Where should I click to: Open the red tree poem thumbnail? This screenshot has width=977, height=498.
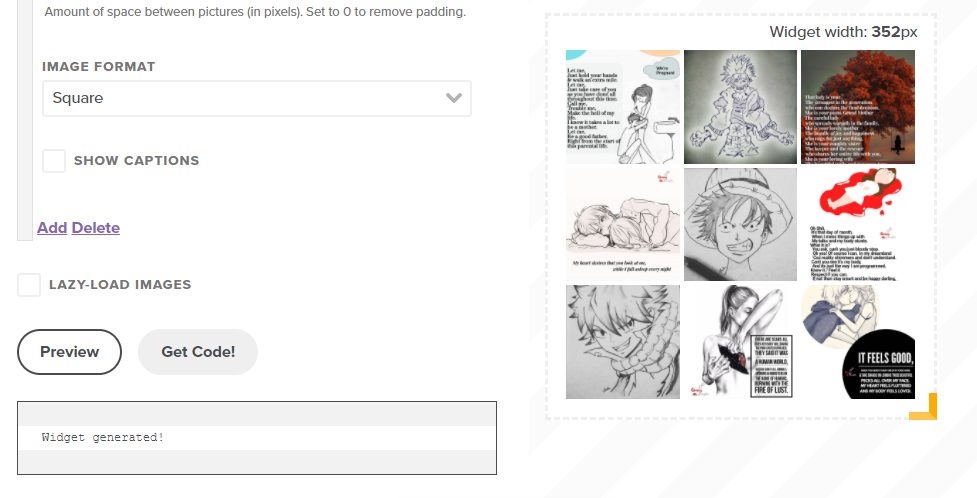point(858,107)
